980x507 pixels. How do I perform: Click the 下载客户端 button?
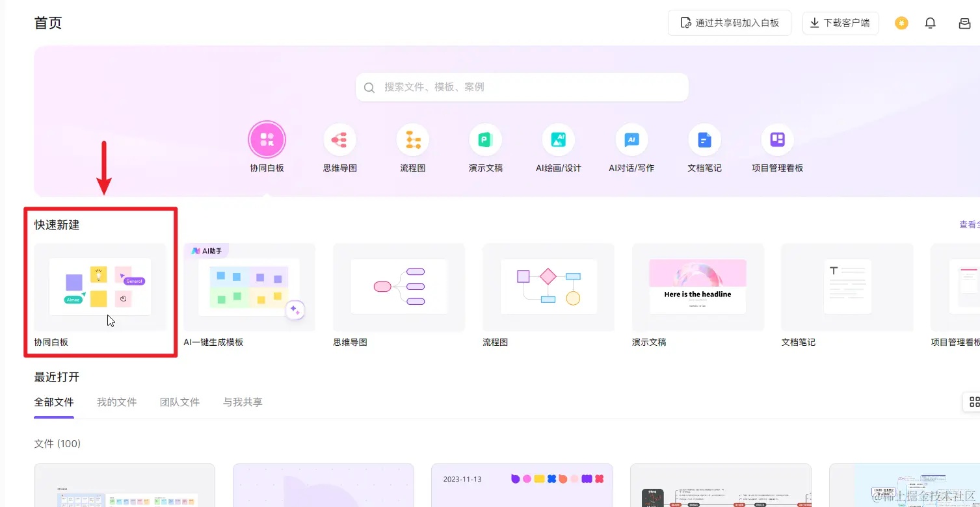(840, 22)
